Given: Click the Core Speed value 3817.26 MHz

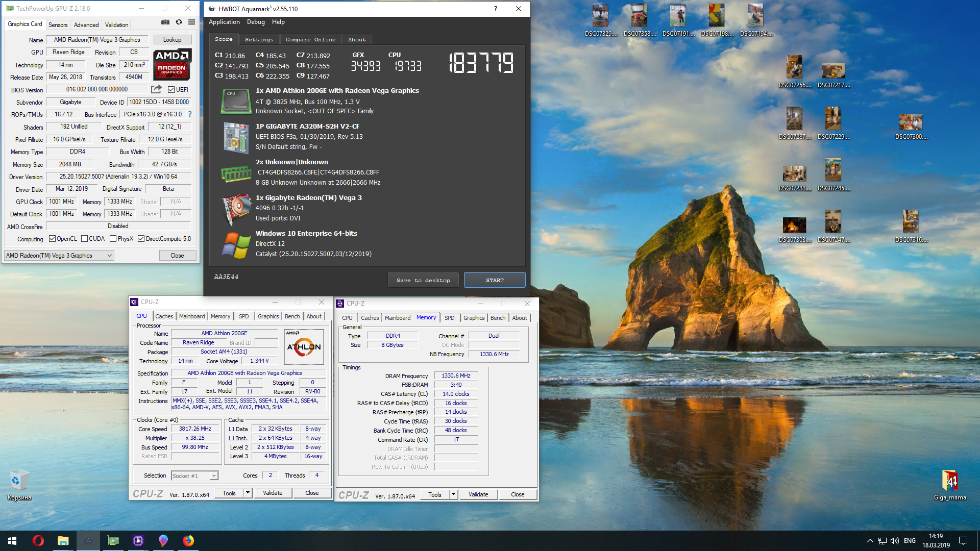Looking at the screenshot, I should (195, 429).
